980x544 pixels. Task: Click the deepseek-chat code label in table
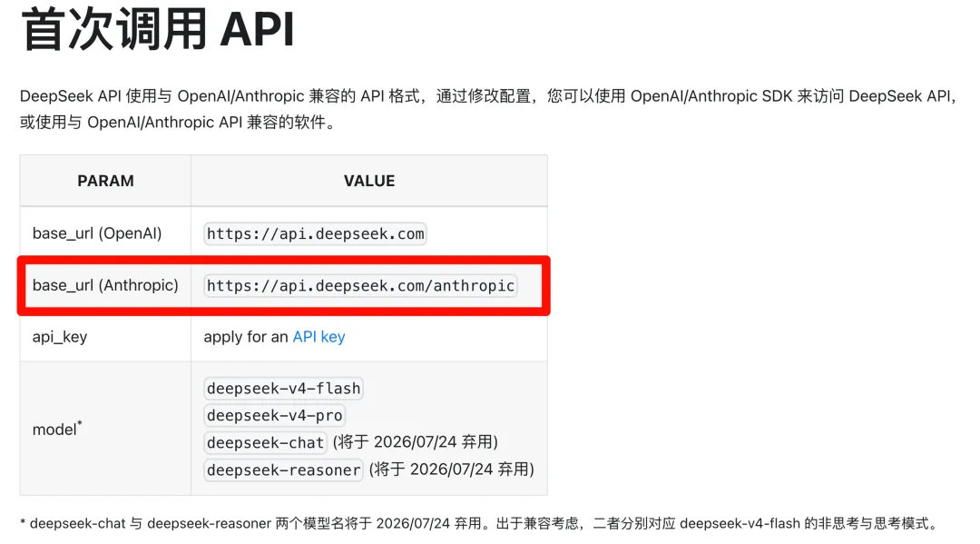pyautogui.click(x=265, y=443)
